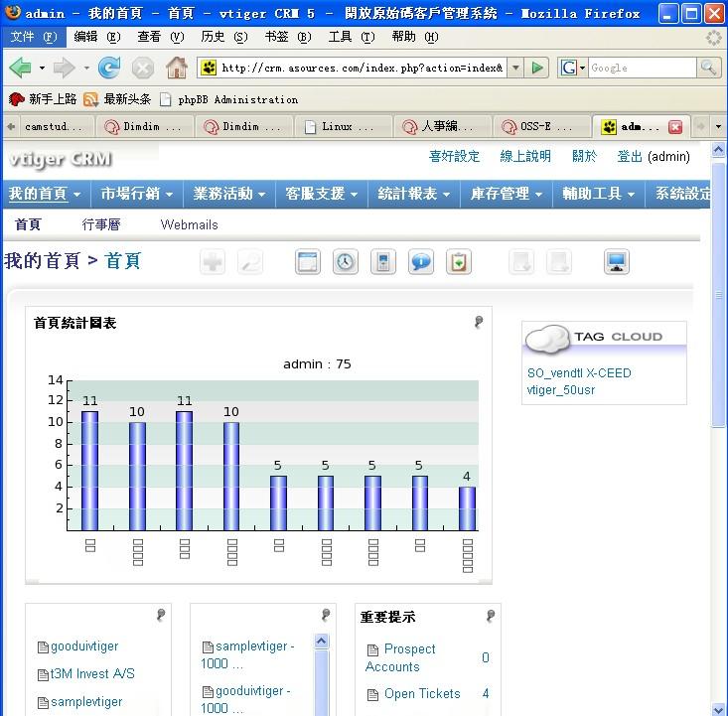
Task: Click Firefox reload page button
Action: coord(109,68)
